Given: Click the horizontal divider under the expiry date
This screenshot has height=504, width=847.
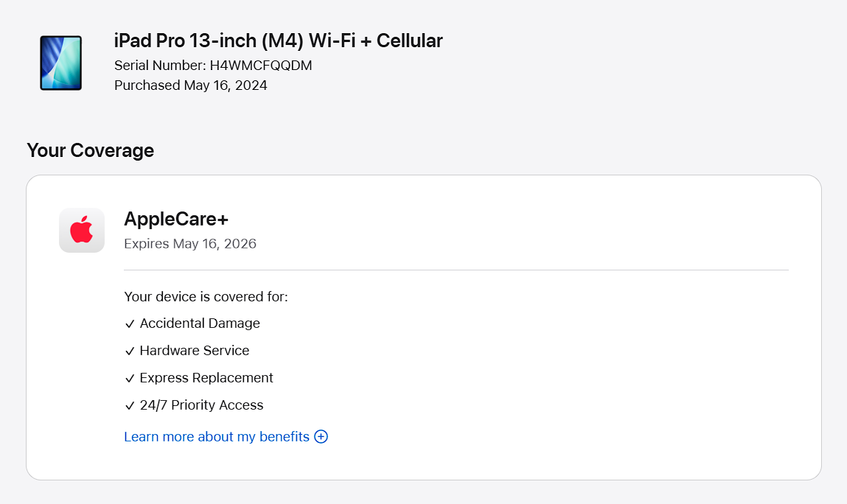Looking at the screenshot, I should [x=456, y=270].
